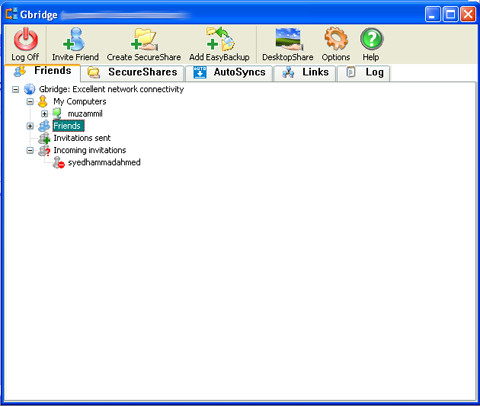This screenshot has height=406, width=480.
Task: Switch to the Friends tab
Action: point(42,71)
